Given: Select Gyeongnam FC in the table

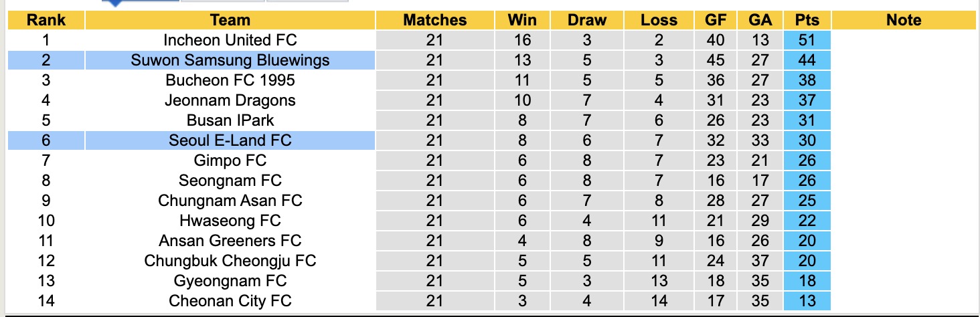Looking at the screenshot, I should pos(230,281).
